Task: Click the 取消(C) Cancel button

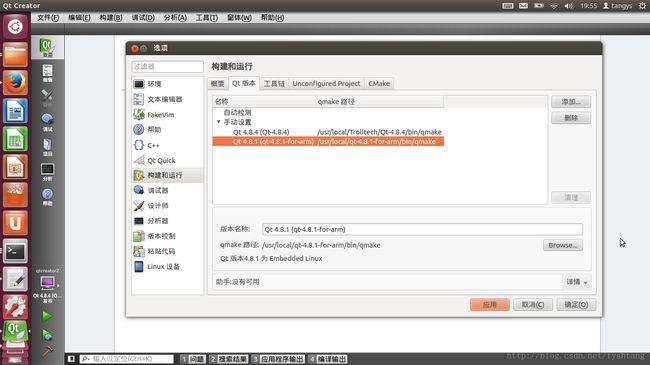Action: [533, 305]
